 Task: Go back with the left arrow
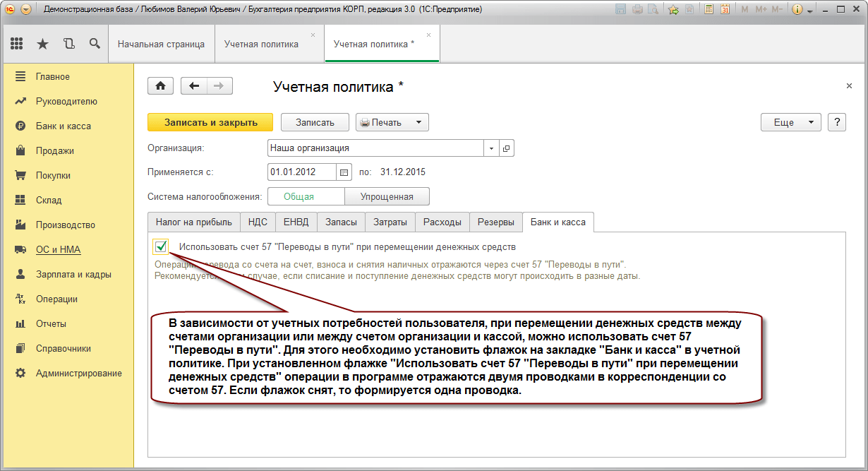tap(194, 86)
